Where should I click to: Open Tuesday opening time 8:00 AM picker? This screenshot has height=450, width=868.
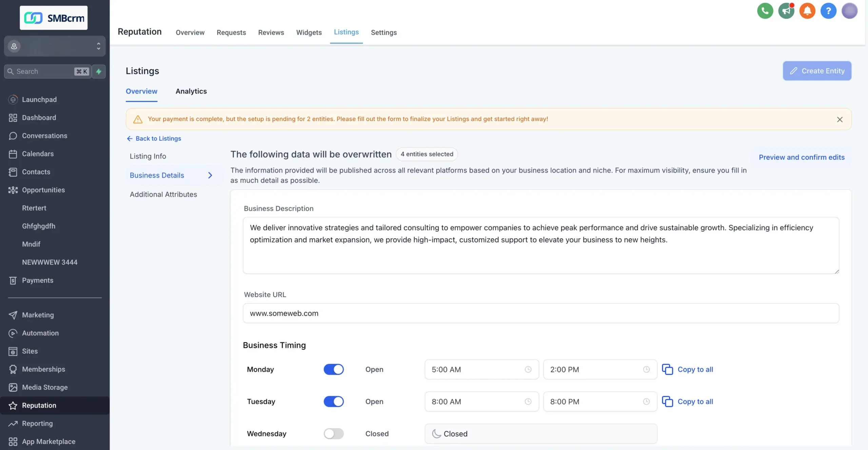click(481, 402)
